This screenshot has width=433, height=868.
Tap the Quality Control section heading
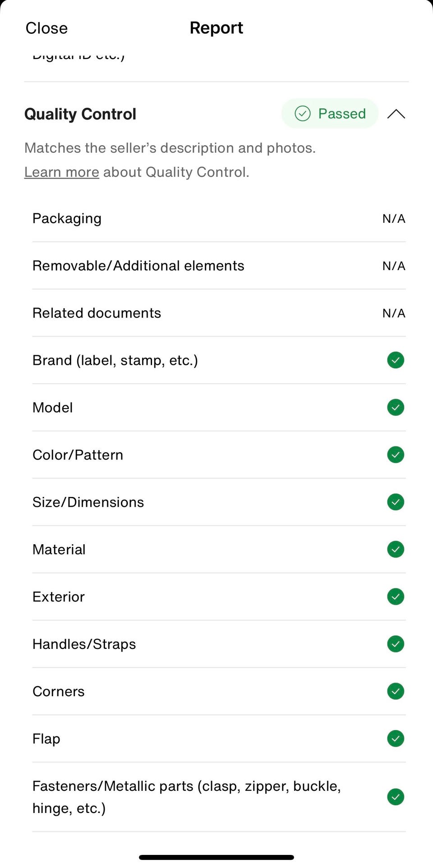pos(80,114)
